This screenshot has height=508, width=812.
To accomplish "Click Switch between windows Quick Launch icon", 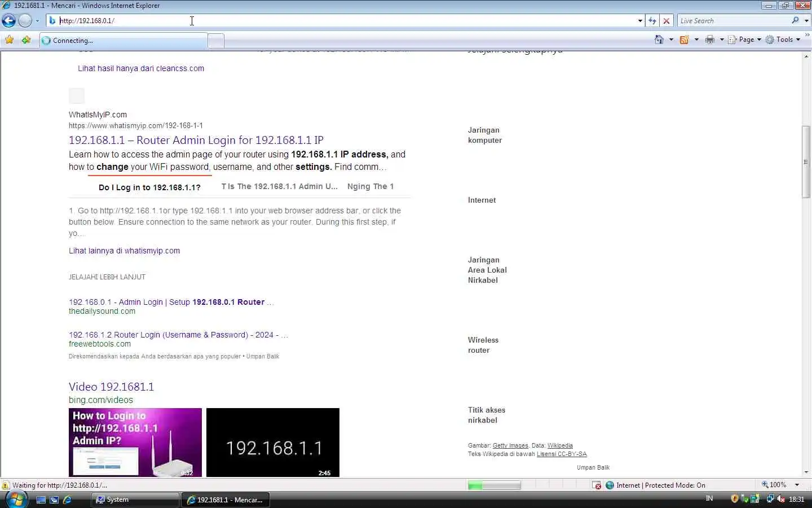I will coord(54,500).
